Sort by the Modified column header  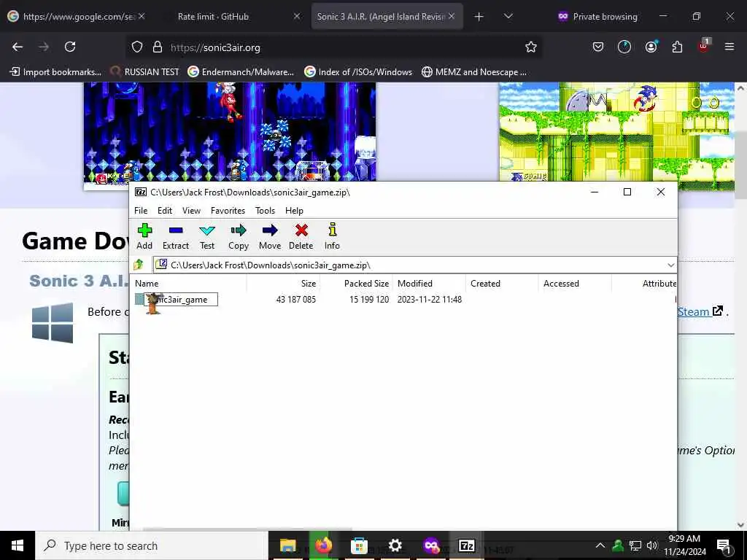pyautogui.click(x=429, y=284)
